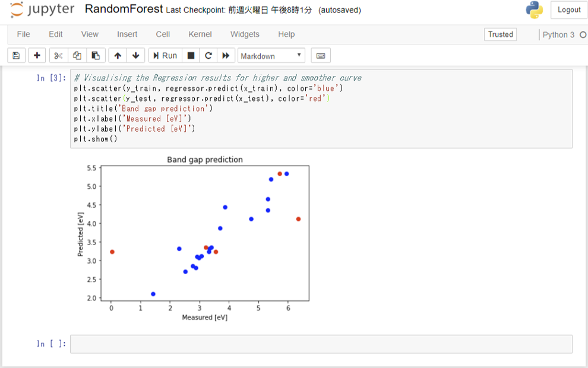Move the selected cell down
The width and height of the screenshot is (588, 368).
[x=135, y=55]
